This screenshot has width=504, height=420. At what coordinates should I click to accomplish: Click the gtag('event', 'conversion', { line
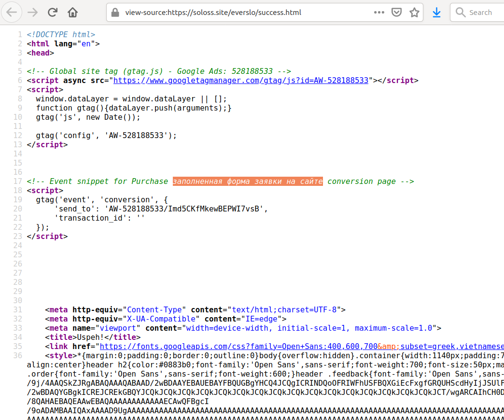coord(102,199)
